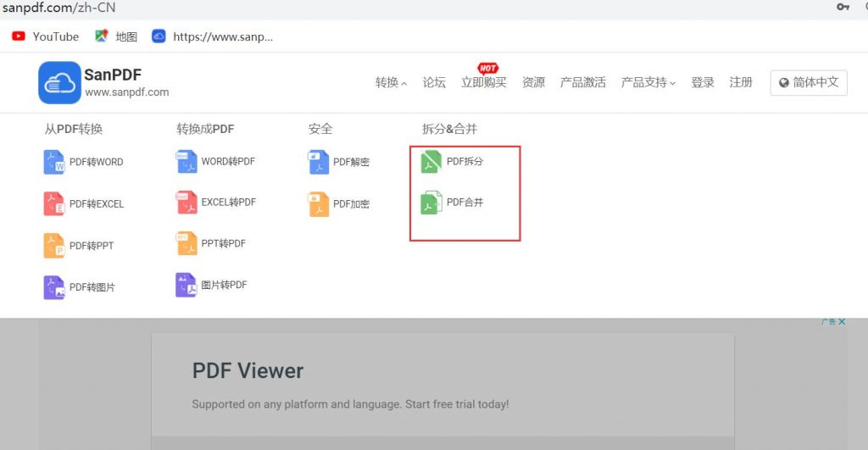Click the maps 地图 bookmark icon
The image size is (868, 450).
pyautogui.click(x=101, y=36)
